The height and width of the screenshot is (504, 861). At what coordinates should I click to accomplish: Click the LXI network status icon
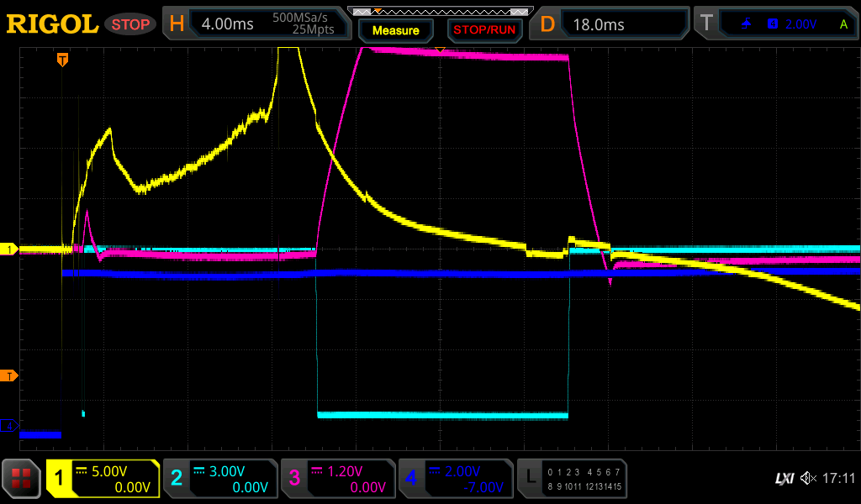point(784,479)
